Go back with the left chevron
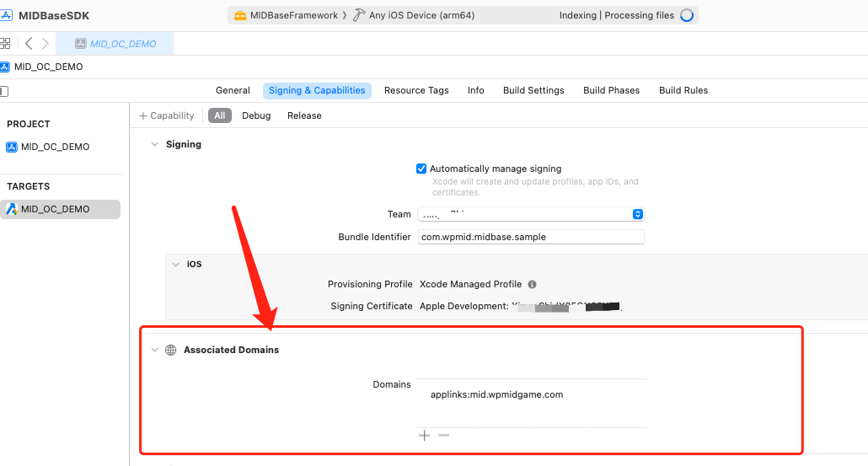 [29, 43]
